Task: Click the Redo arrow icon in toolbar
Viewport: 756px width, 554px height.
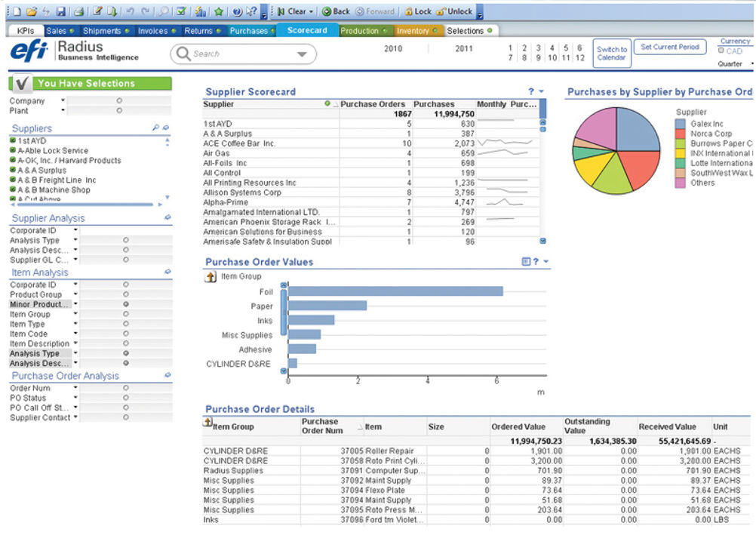Action: [x=146, y=11]
